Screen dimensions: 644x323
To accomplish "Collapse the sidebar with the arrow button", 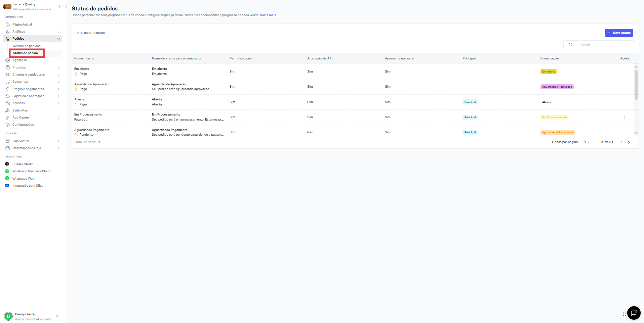I will pos(66,6).
